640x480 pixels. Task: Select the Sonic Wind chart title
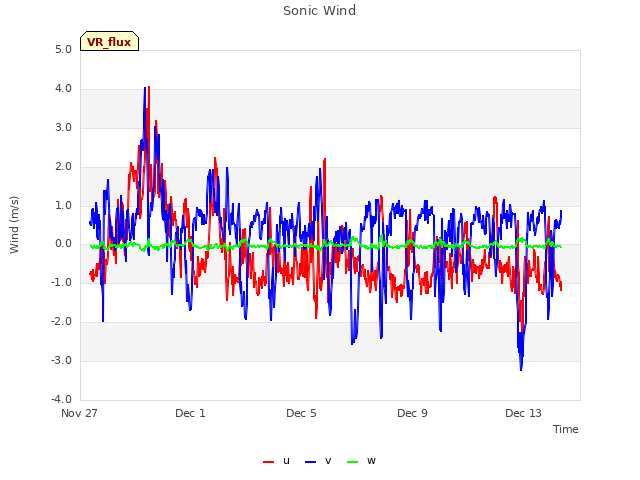[x=320, y=11]
